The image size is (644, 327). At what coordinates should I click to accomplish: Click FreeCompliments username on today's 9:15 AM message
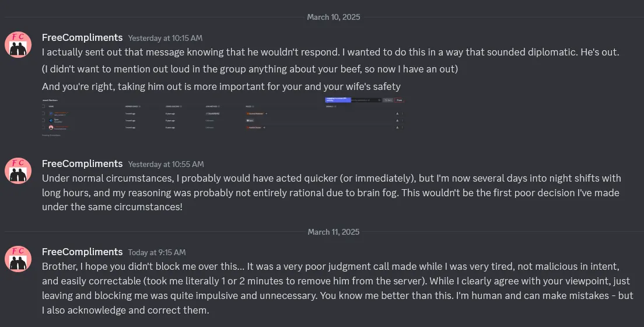coord(82,252)
